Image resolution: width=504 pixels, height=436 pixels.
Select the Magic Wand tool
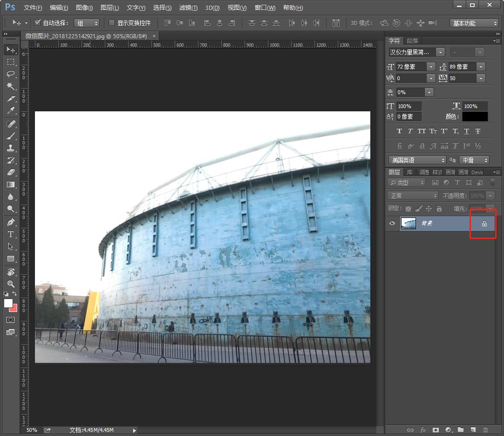pos(11,86)
